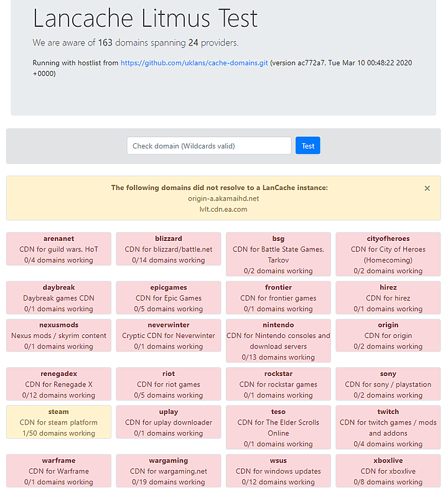
Task: Dismiss the unresolved domains warning alert
Action: 427,188
